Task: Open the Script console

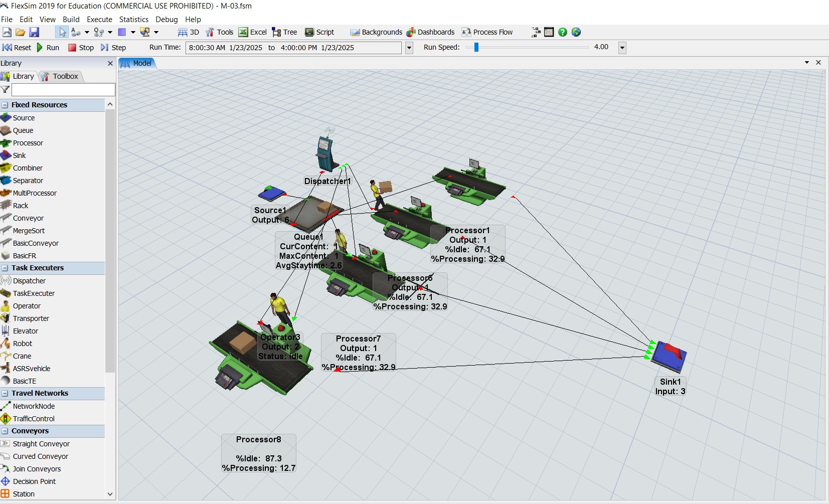Action: click(x=319, y=32)
